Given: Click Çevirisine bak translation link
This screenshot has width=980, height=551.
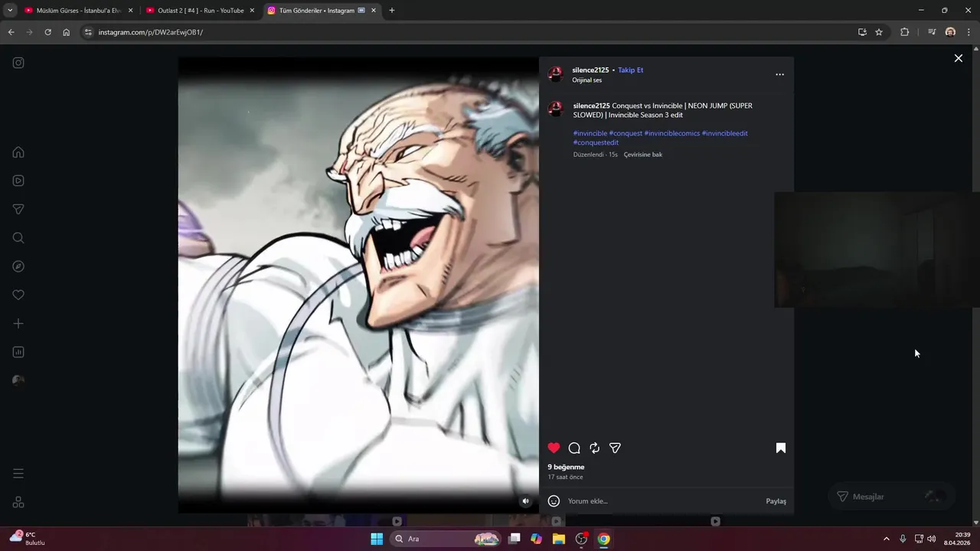Looking at the screenshot, I should [643, 155].
